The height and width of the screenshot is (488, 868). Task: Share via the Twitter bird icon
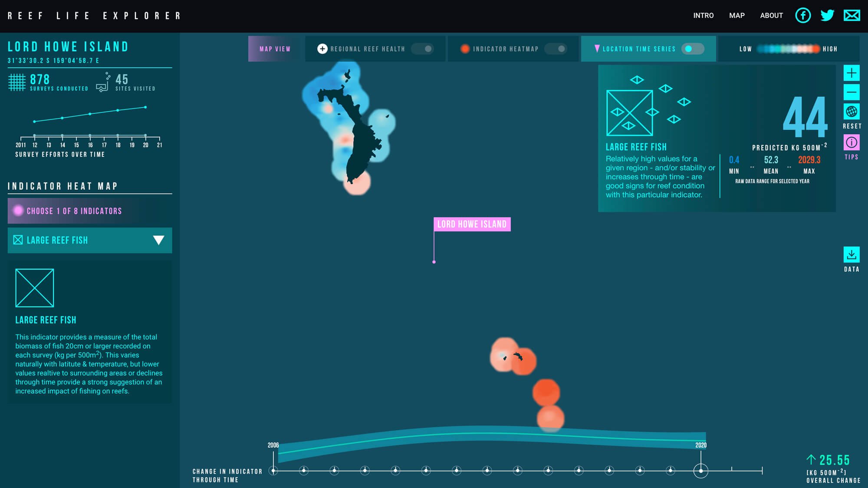coord(827,16)
